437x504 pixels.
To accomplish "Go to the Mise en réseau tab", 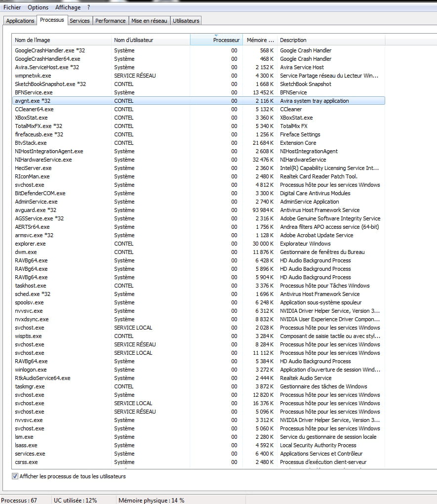I will click(x=149, y=21).
